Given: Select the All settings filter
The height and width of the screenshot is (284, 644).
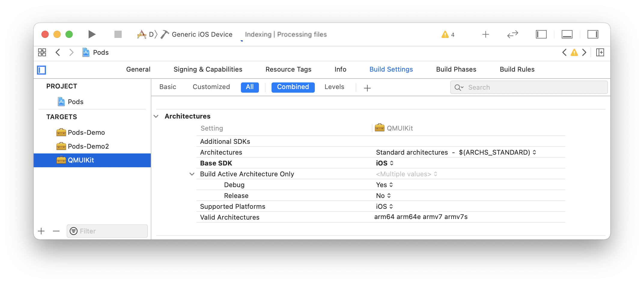Looking at the screenshot, I should tap(250, 87).
